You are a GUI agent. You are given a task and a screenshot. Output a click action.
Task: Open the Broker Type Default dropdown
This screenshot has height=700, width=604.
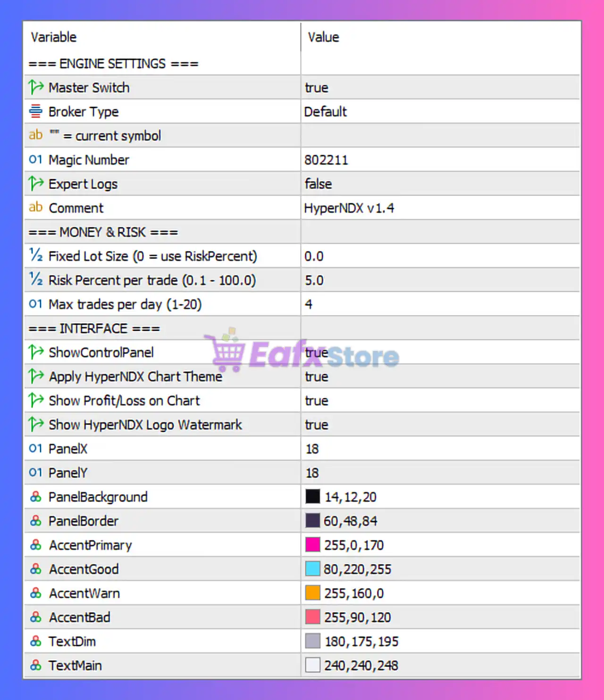(326, 111)
